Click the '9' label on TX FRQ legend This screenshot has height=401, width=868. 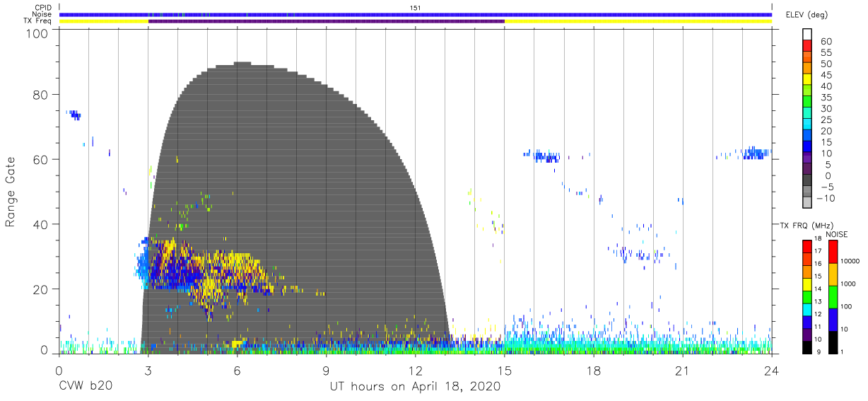pyautogui.click(x=820, y=351)
